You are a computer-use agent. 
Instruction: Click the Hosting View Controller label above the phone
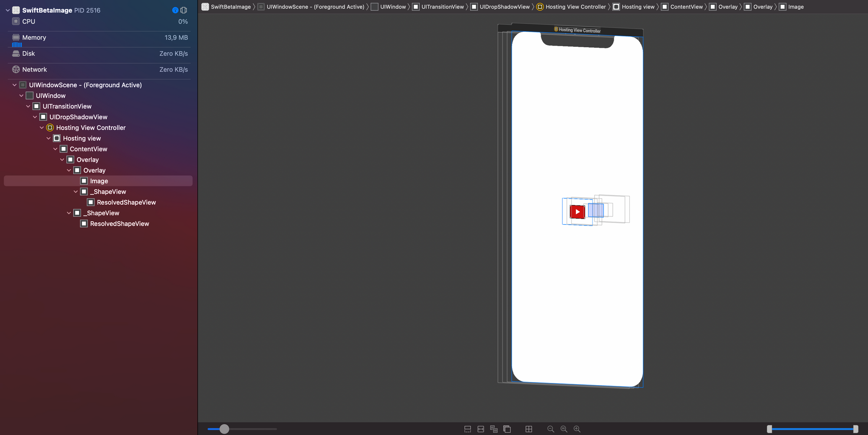577,30
